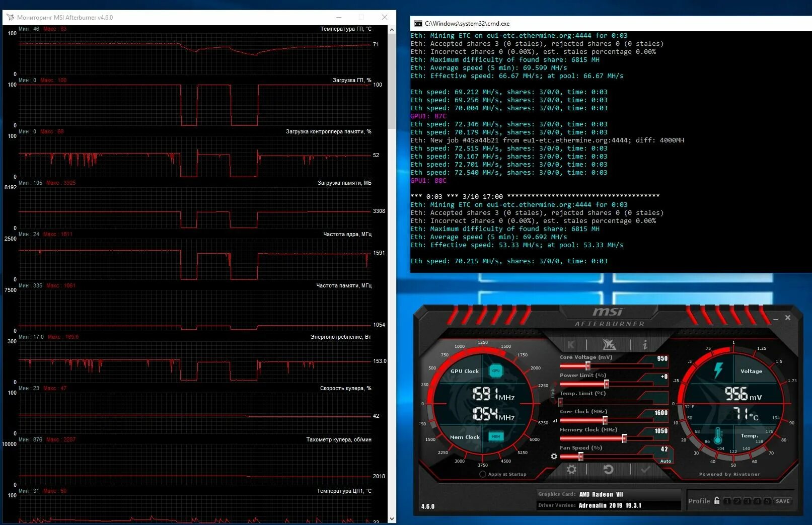Click the 'Adrenalin 2019 19.3.1' driver version text
Screen dimensions: 812x525
point(610,505)
